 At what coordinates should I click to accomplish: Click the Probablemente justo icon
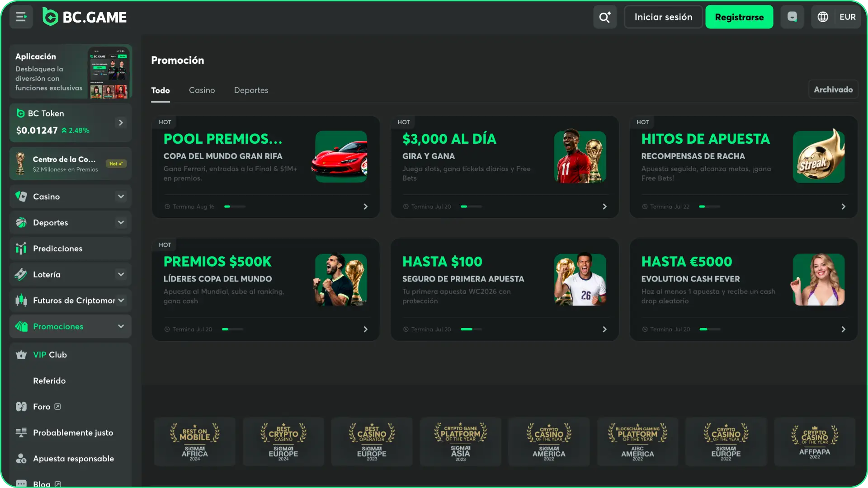pyautogui.click(x=21, y=432)
